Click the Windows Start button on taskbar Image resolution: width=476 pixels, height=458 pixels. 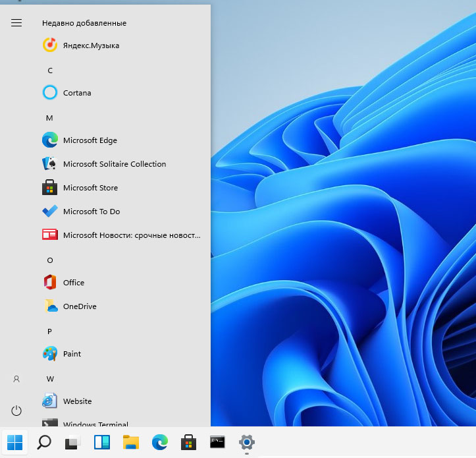(x=15, y=442)
